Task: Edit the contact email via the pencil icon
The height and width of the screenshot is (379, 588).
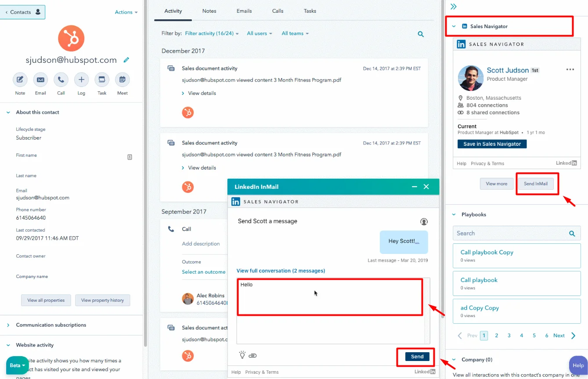Action: click(x=126, y=60)
